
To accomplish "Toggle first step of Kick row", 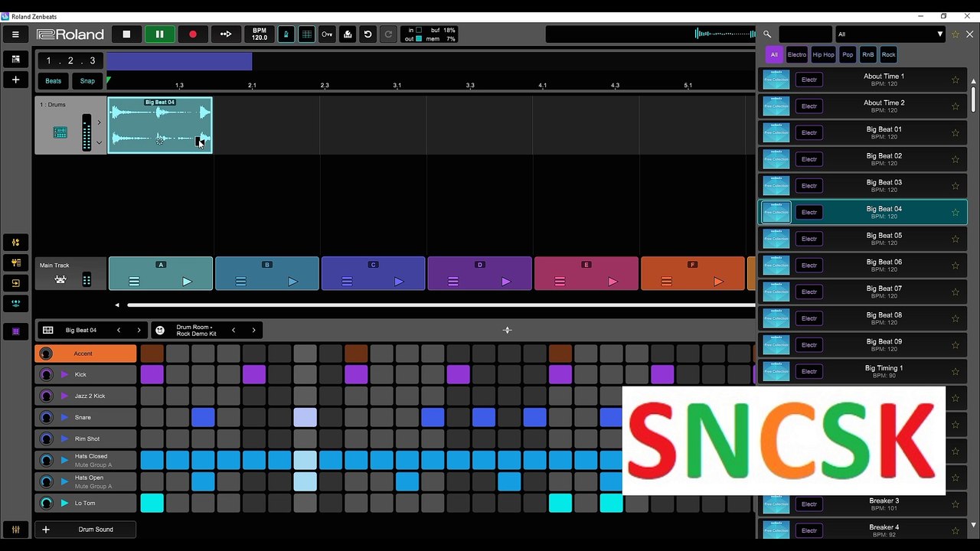I will tap(152, 374).
